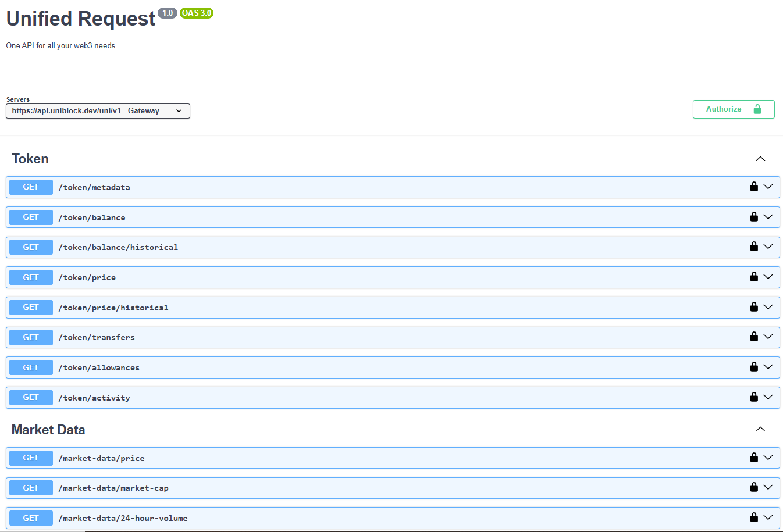This screenshot has width=783, height=532.
Task: Click the /market-data/price path text
Action: click(101, 458)
